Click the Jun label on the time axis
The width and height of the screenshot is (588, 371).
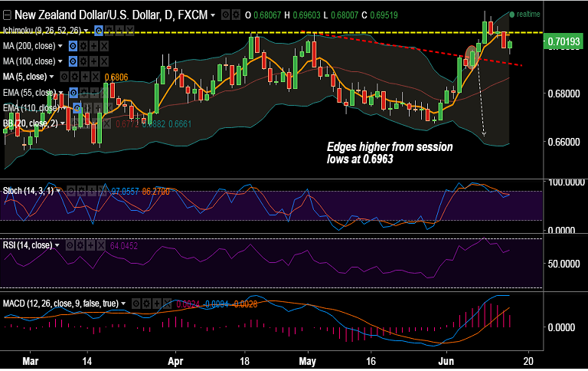[446, 361]
